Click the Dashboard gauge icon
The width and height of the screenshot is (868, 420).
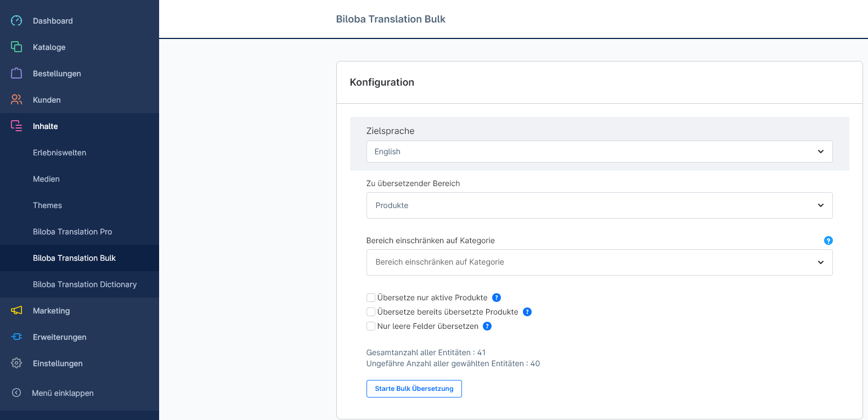click(16, 21)
